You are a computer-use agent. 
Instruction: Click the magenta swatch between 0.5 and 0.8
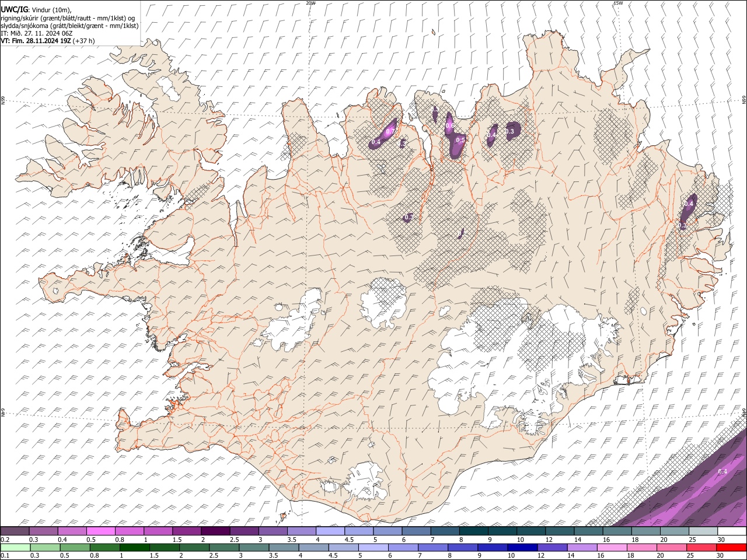coord(100,531)
